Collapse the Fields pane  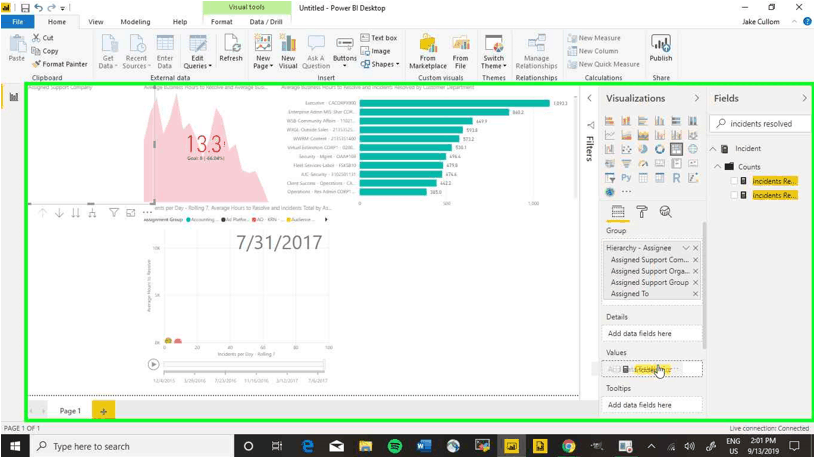coord(805,98)
